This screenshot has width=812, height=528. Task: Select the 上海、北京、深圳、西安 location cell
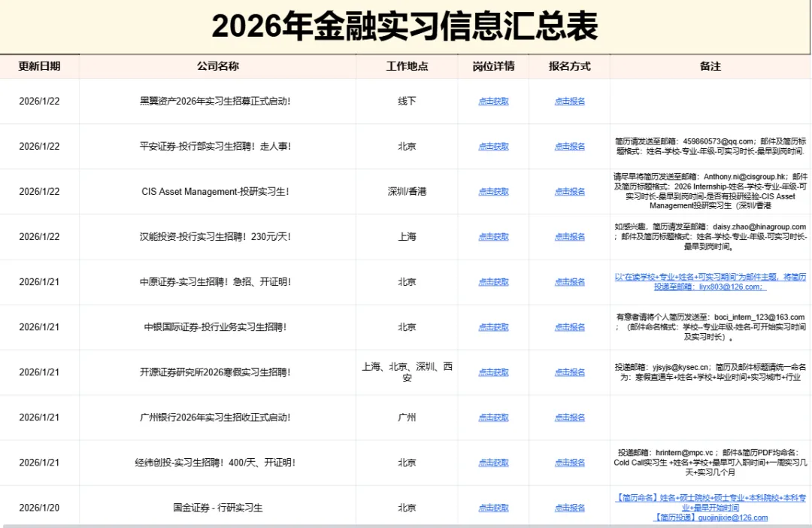point(407,372)
